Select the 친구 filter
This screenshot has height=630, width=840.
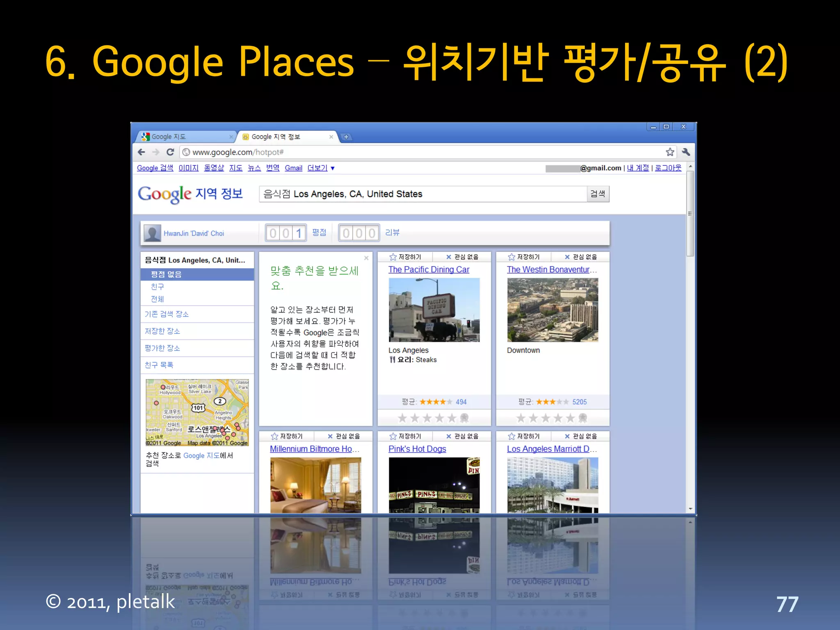[x=157, y=287]
